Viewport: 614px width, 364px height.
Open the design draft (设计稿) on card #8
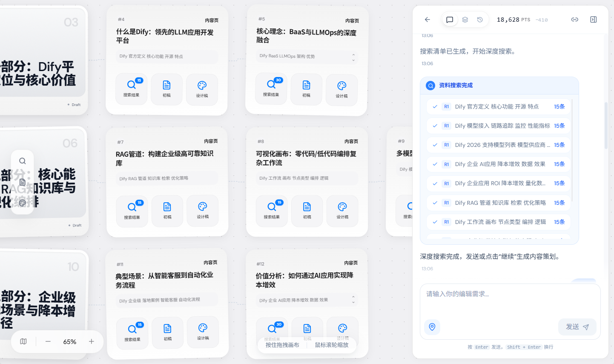342,211
